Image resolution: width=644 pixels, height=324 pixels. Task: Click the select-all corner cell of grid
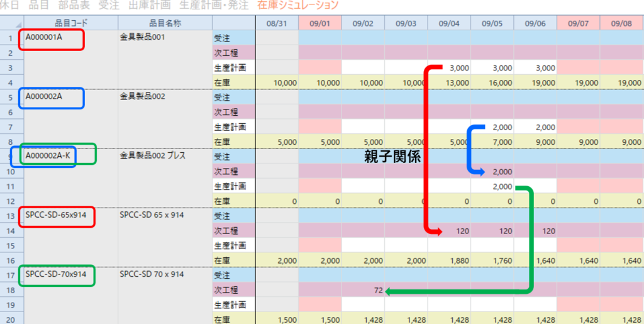click(x=9, y=23)
